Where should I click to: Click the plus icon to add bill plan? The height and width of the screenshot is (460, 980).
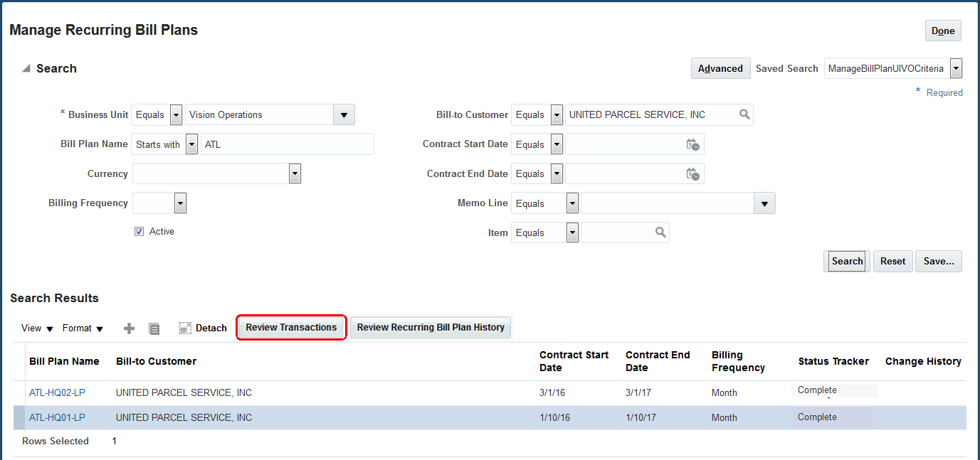pyautogui.click(x=129, y=328)
